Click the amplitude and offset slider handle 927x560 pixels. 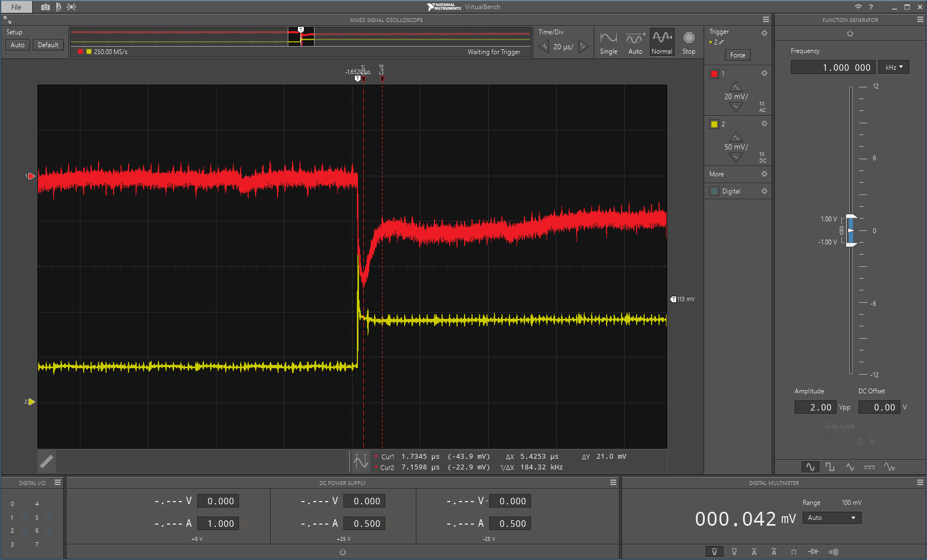[x=851, y=230]
